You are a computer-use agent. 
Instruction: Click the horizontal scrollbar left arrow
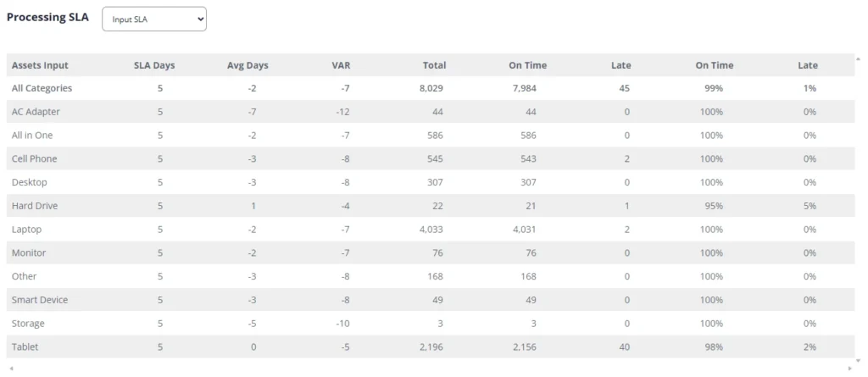(10, 367)
